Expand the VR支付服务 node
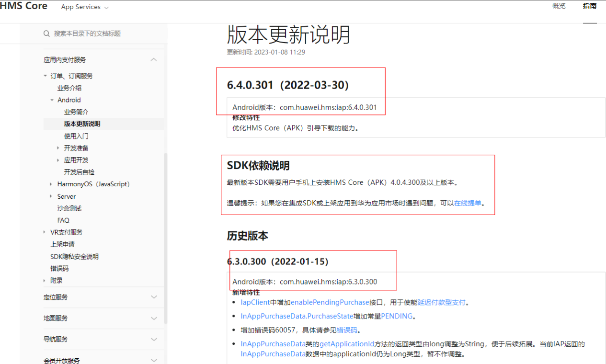Image resolution: width=606 pixels, height=364 pixels. [x=45, y=232]
